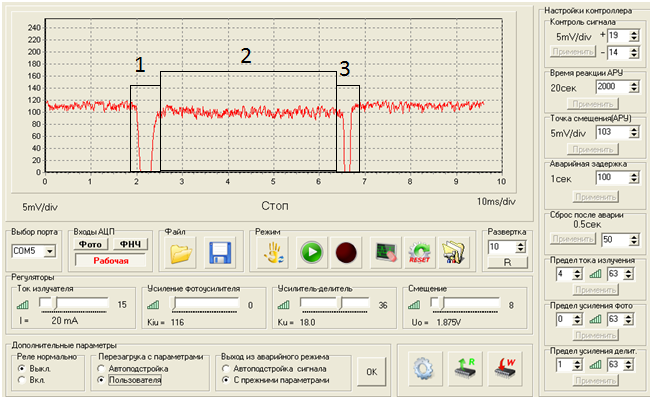651x399 pixels.
Task: Click the Смещение slider
Action: pos(465,304)
